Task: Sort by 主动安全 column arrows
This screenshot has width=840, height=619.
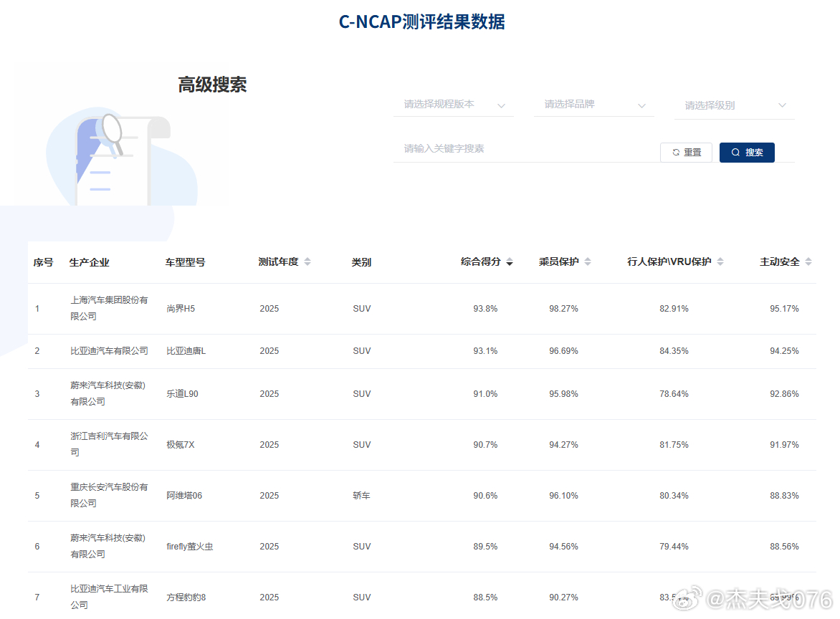Action: tap(808, 261)
